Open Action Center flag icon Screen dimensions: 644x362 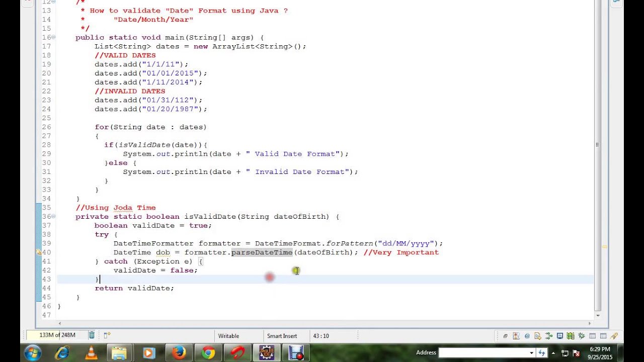tap(577, 353)
